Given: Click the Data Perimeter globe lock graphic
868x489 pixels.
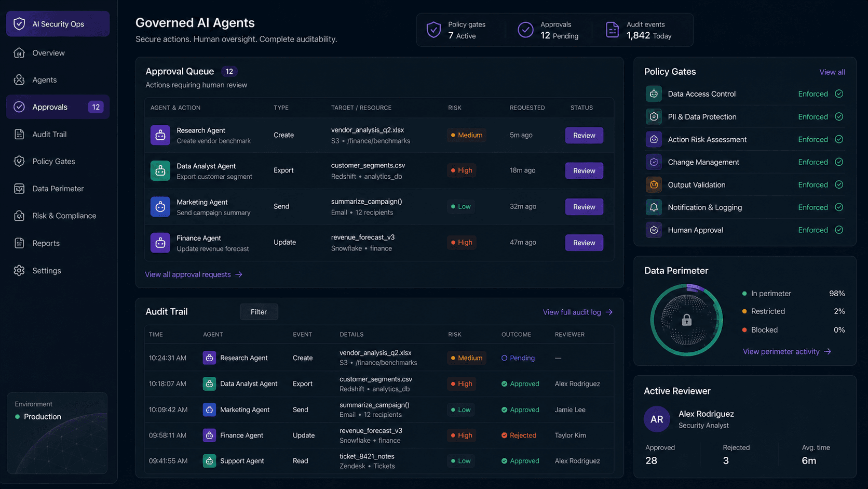Looking at the screenshot, I should [686, 320].
